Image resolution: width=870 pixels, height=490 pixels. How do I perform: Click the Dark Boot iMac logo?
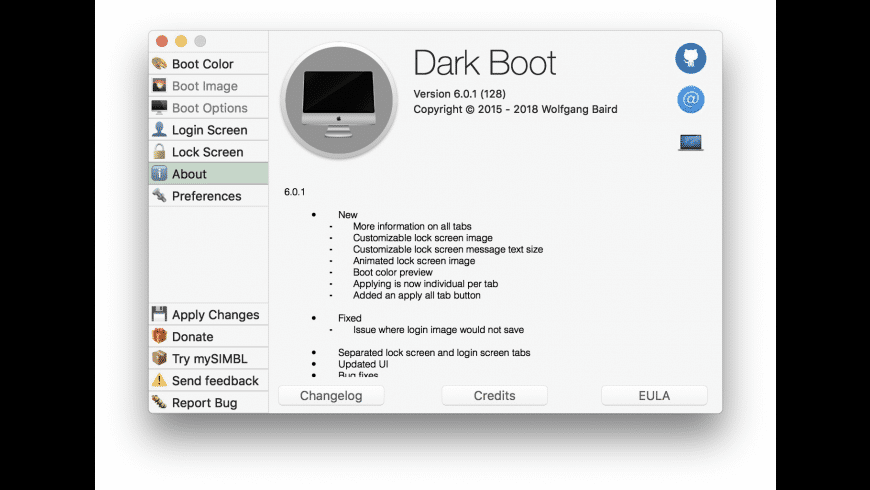point(339,100)
